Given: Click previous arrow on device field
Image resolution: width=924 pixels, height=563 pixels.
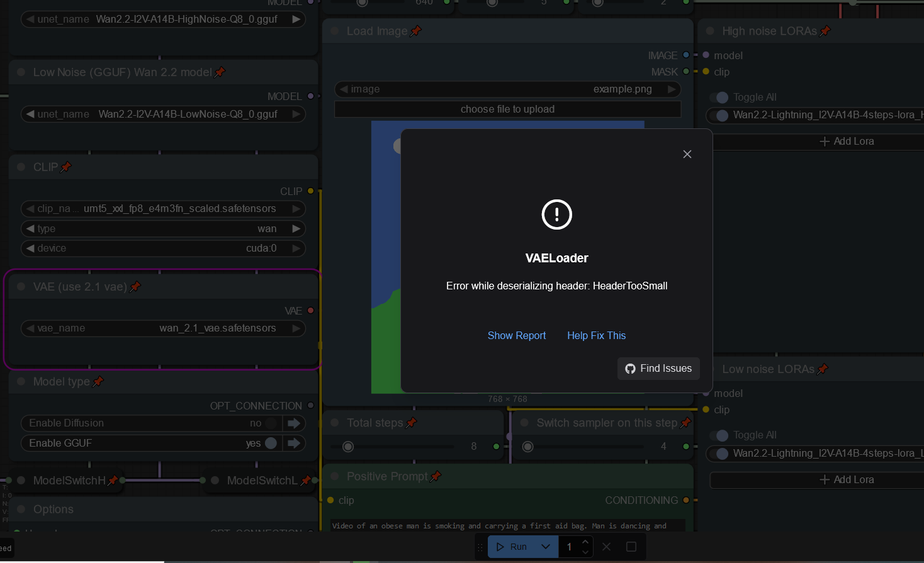Looking at the screenshot, I should pos(30,248).
